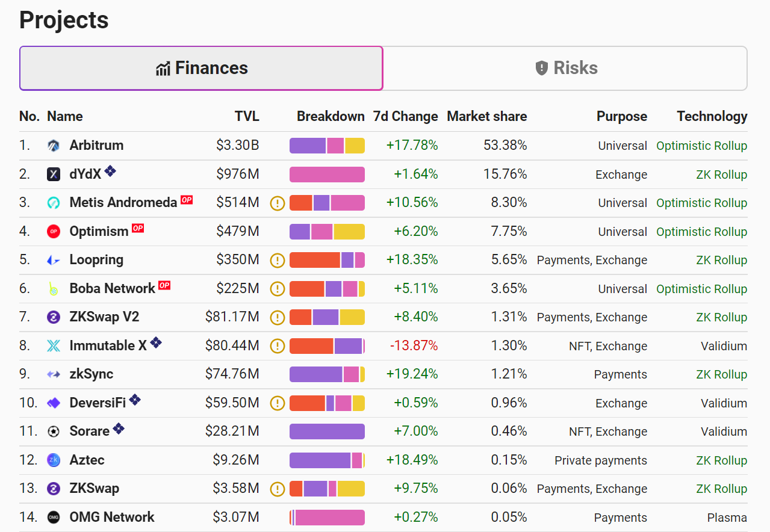Screen dimensions: 770x532
Task: Click the Loopring project name
Action: (96, 260)
